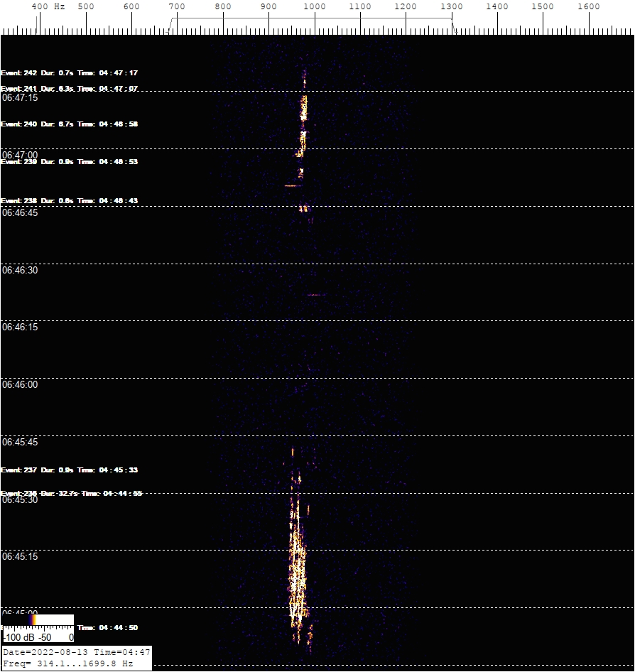
Task: Click the filter passband left edge near 700
Action: pyautogui.click(x=171, y=25)
